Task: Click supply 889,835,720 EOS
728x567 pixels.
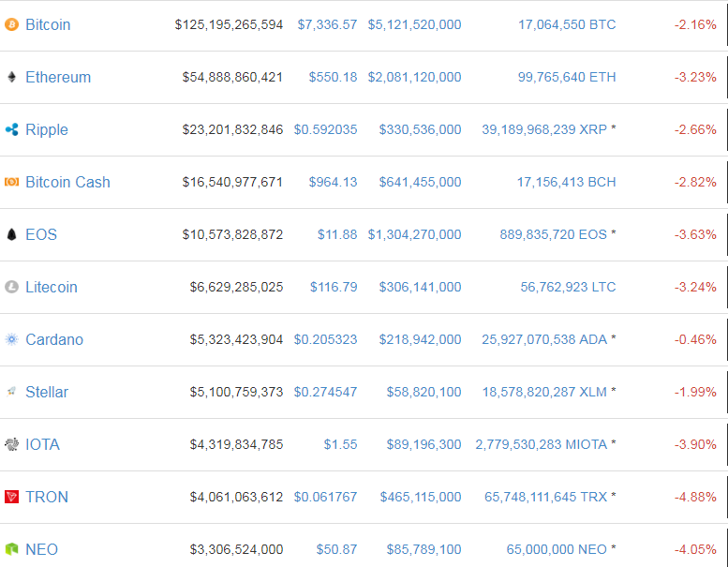Action: point(553,234)
